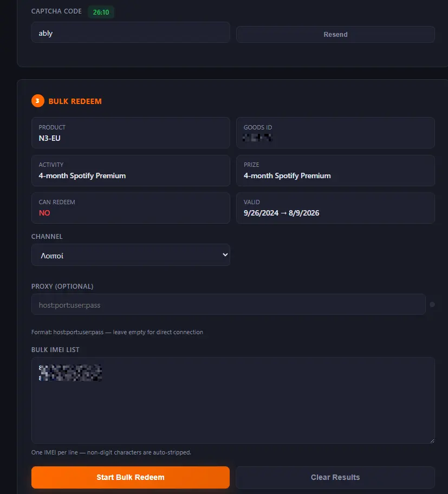Click the orange step 3 badge

38,101
